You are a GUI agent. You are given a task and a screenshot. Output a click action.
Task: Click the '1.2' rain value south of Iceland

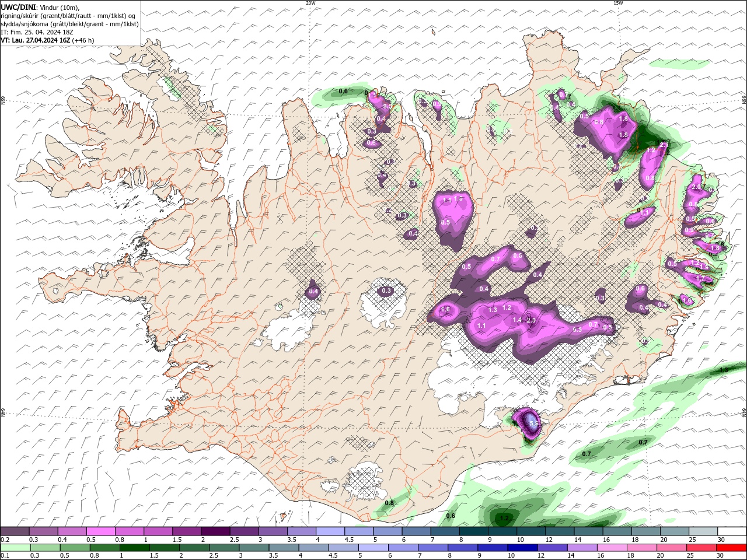click(x=505, y=518)
